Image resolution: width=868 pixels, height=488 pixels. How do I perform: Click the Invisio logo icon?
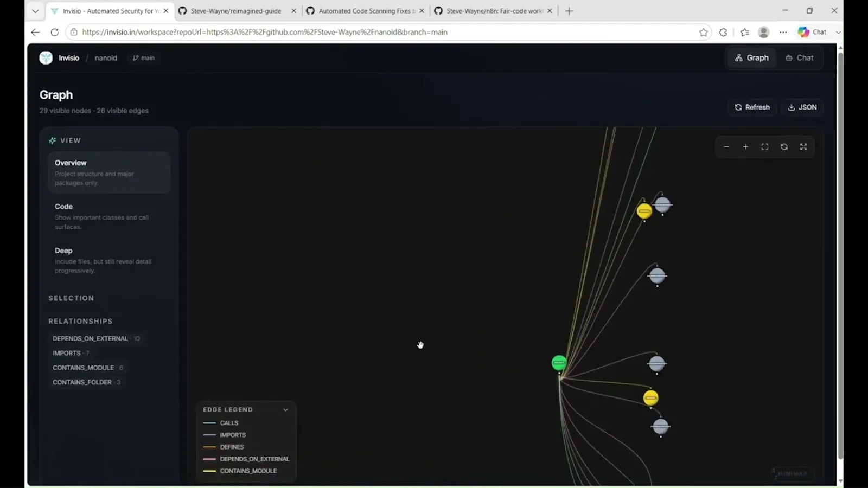coord(46,57)
